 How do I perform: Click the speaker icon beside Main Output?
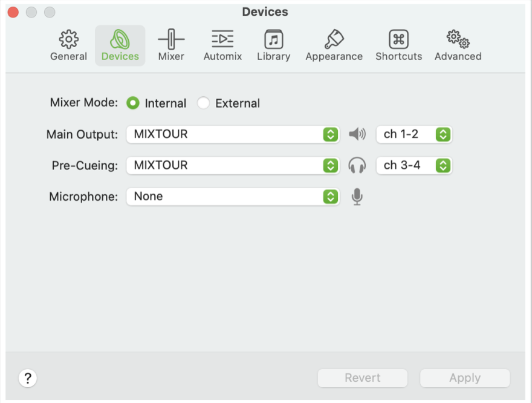[x=357, y=134]
